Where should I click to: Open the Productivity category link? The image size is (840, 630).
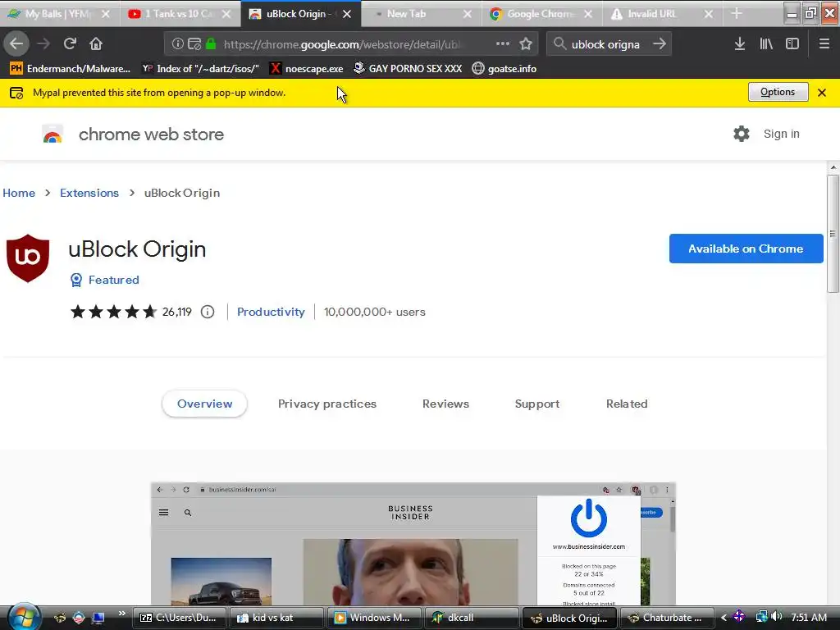click(271, 312)
